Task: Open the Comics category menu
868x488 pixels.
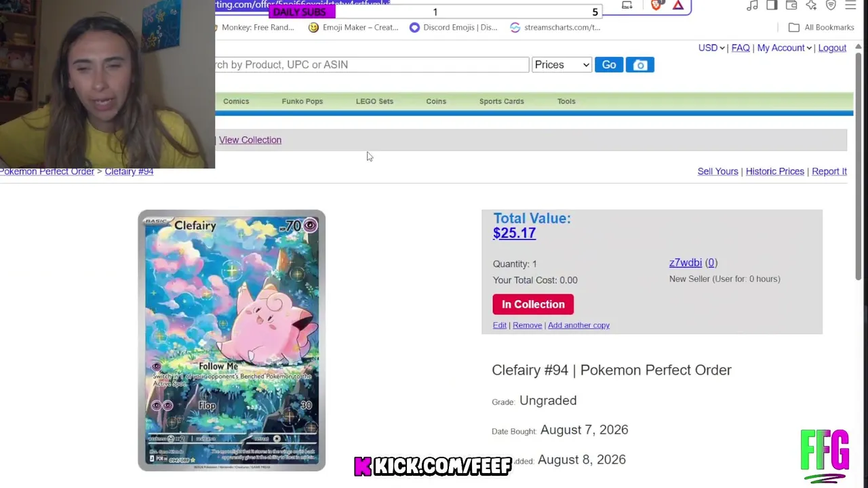Action: click(x=236, y=102)
